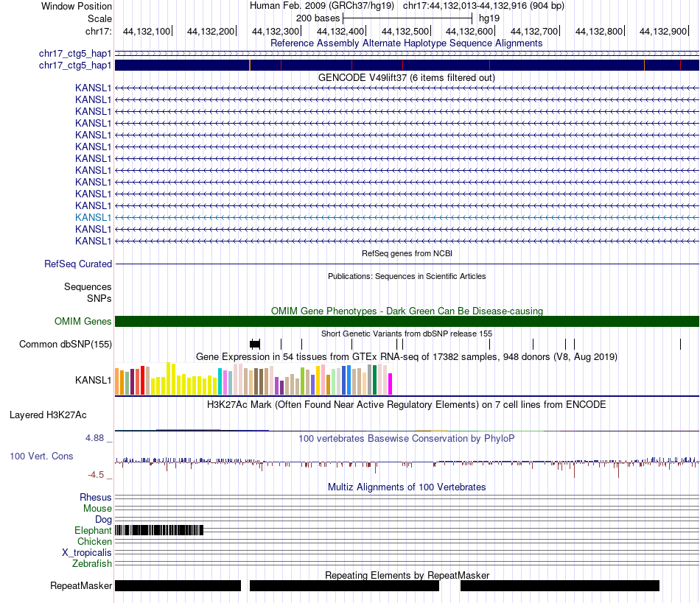
Task: Click the magenta bar in GTEx expression chart
Action: coord(391,384)
